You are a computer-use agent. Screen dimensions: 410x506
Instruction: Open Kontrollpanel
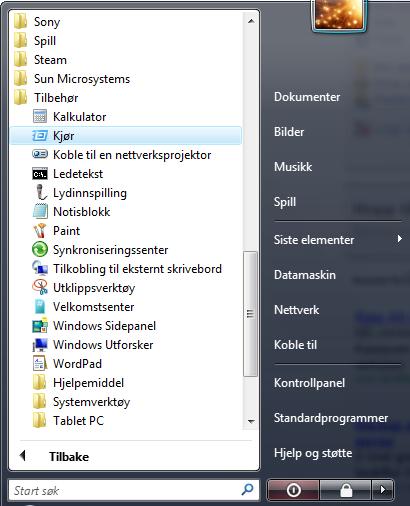(x=309, y=383)
